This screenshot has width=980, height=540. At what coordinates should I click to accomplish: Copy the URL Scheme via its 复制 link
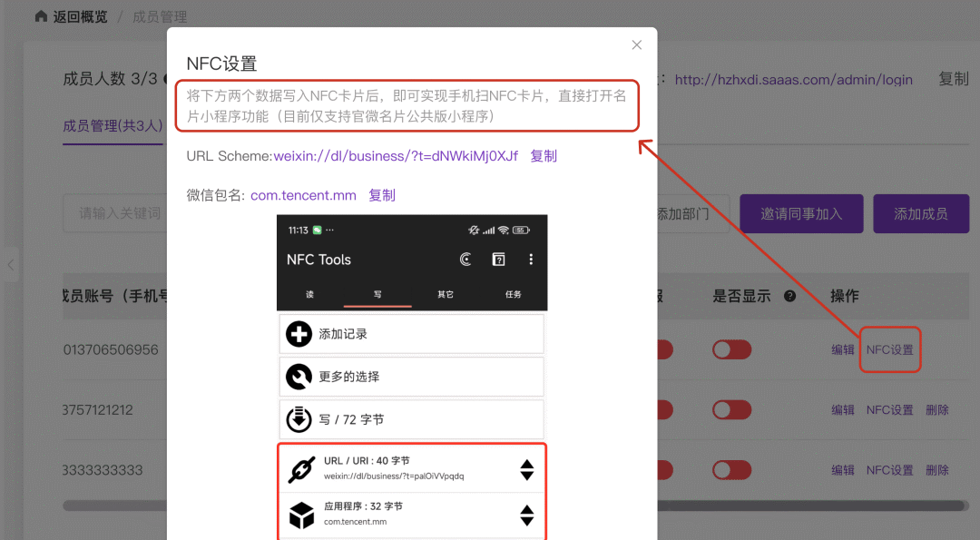(x=544, y=156)
